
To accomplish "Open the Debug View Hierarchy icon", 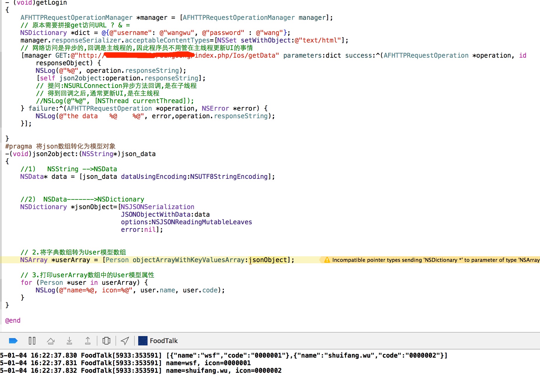I will 106,341.
